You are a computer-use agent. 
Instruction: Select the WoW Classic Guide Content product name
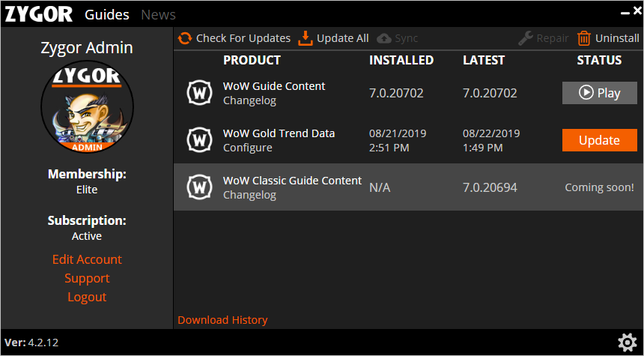tap(293, 181)
